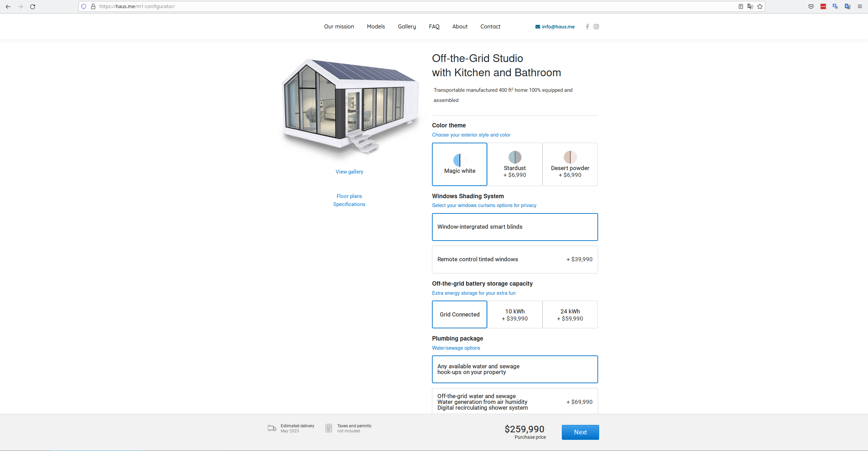Image resolution: width=868 pixels, height=451 pixels.
Task: Click the LastPass extension icon
Action: pos(823,6)
